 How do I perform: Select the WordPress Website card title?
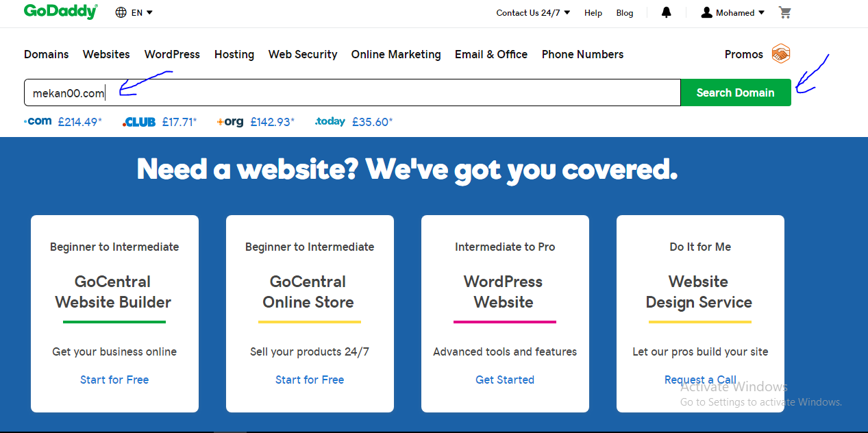(x=504, y=292)
